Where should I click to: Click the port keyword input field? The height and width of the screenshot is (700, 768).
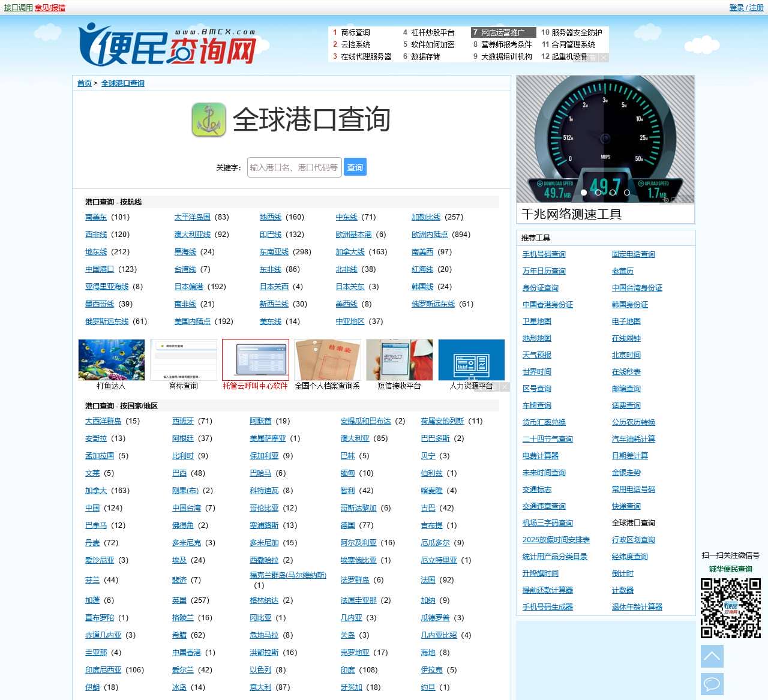coord(295,167)
